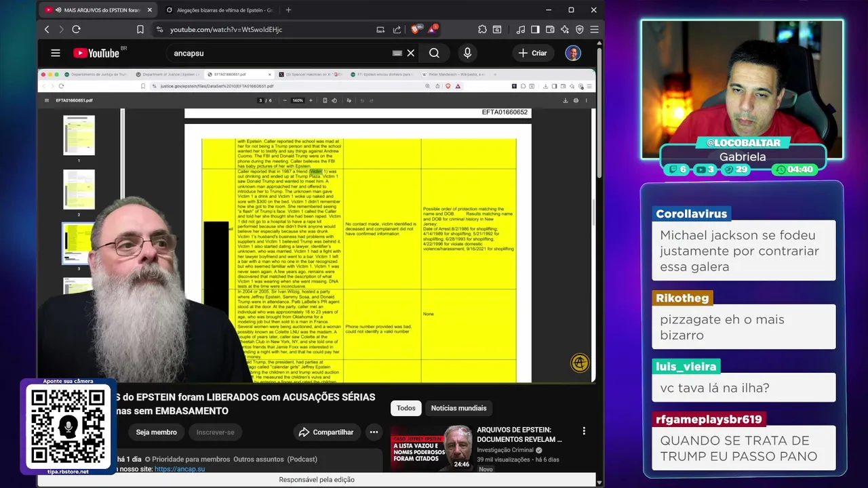
Task: Click the Criar button
Action: [x=532, y=53]
